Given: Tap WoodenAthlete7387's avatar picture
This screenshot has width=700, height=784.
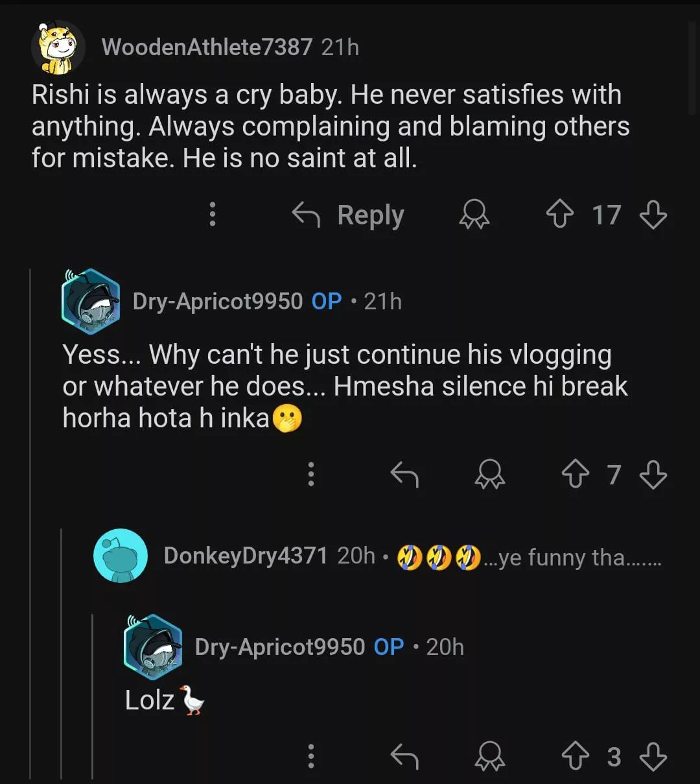Looking at the screenshot, I should 58,47.
